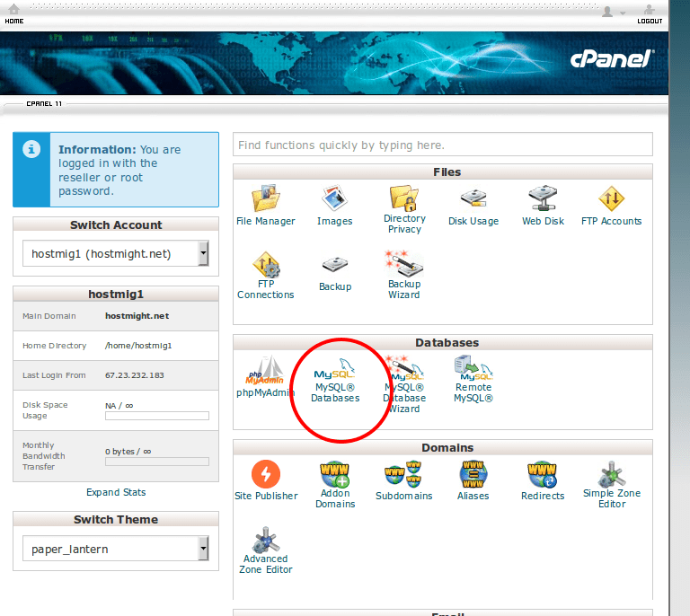Click the HOME label in top bar

(x=14, y=22)
